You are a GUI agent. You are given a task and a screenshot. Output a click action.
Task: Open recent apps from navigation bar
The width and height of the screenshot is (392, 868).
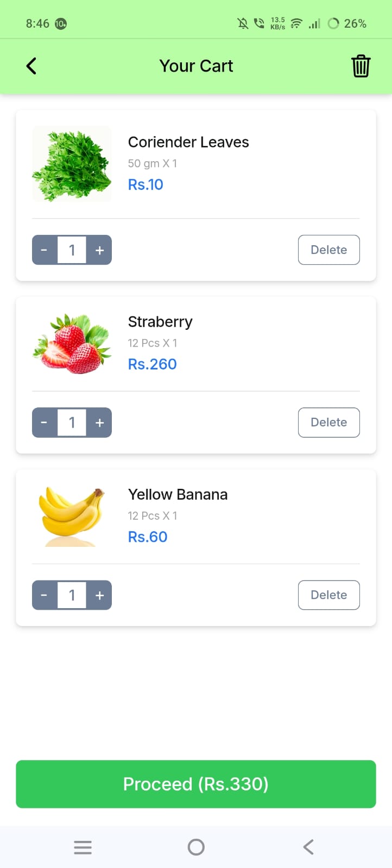[x=83, y=847]
